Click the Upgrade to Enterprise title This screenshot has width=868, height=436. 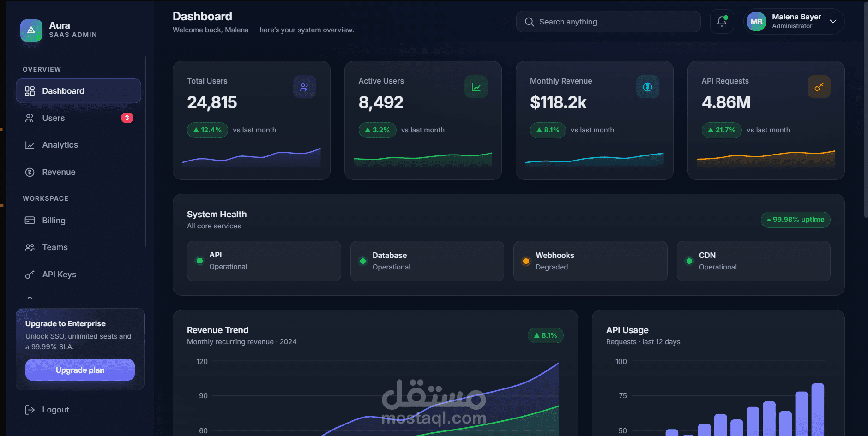[66, 323]
